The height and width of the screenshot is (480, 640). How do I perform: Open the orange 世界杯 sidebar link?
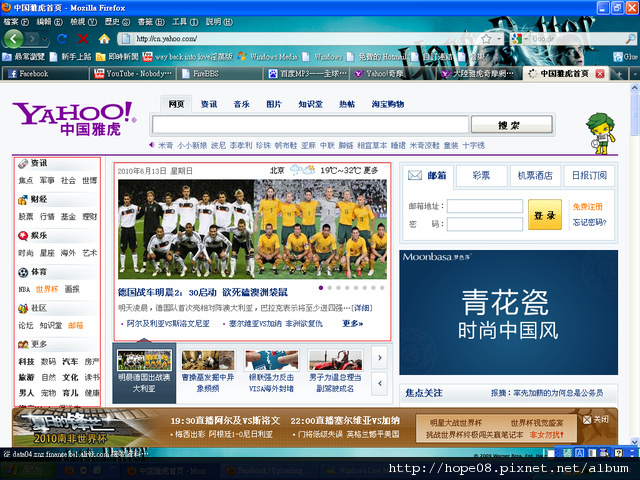click(x=47, y=289)
